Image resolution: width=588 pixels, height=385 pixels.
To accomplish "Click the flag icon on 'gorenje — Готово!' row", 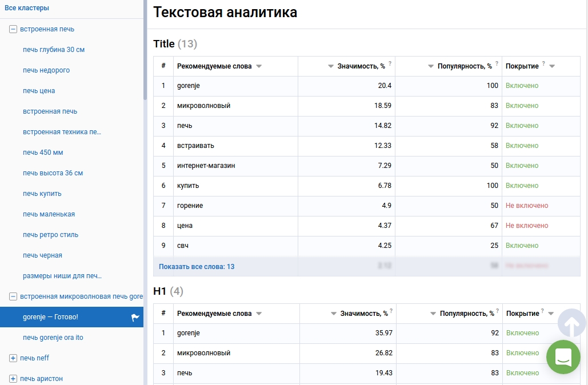I will tap(135, 318).
